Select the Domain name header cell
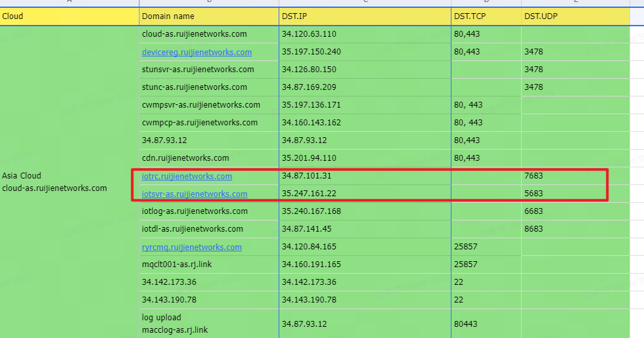The height and width of the screenshot is (338, 644). [x=209, y=16]
